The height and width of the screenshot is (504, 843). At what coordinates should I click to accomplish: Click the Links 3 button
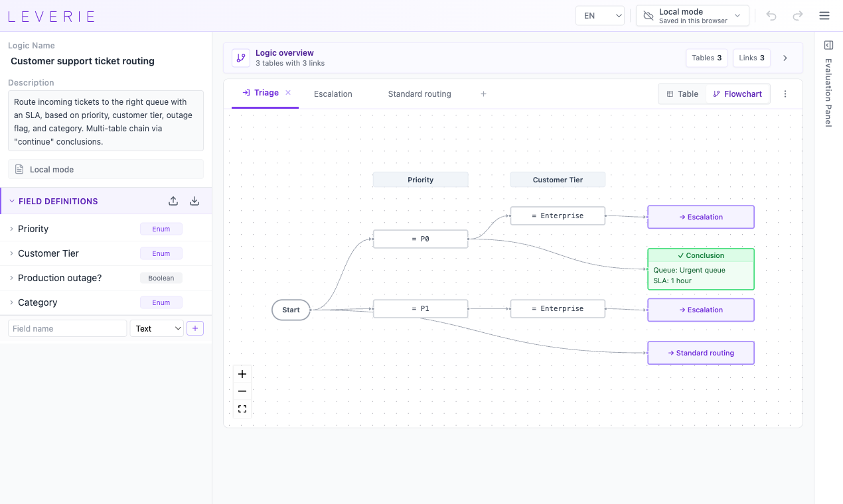tap(751, 58)
